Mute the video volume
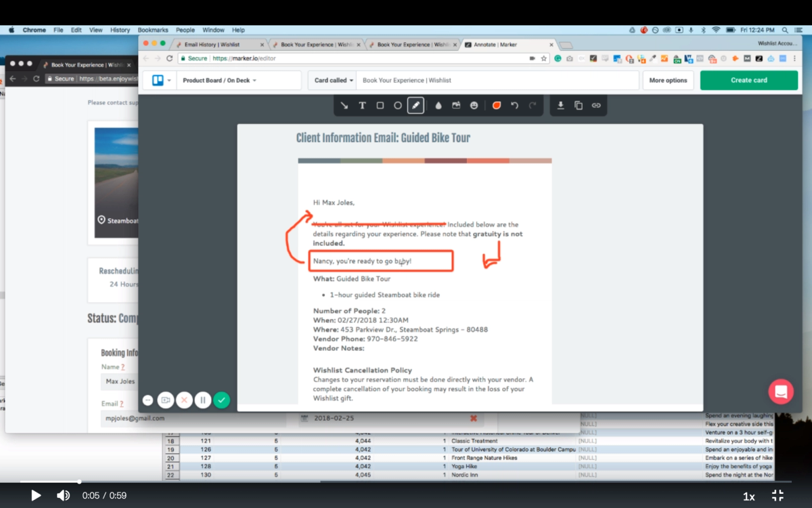This screenshot has width=812, height=508. point(63,496)
